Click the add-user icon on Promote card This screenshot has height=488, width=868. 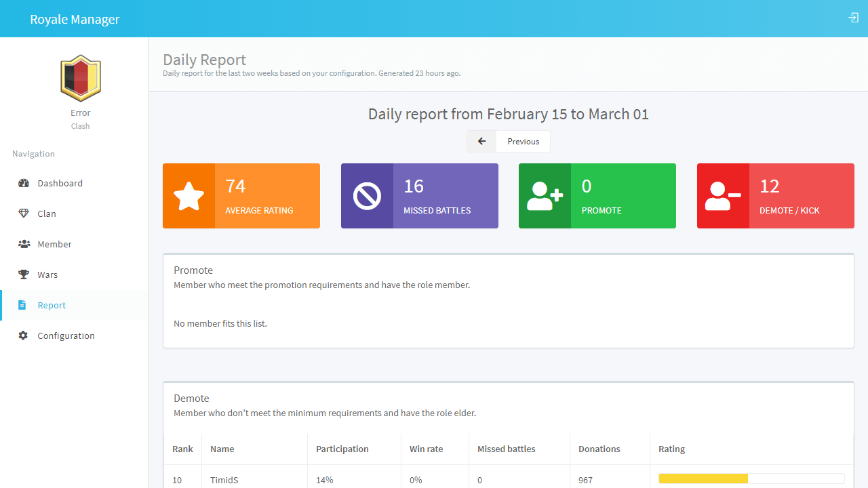(x=545, y=196)
